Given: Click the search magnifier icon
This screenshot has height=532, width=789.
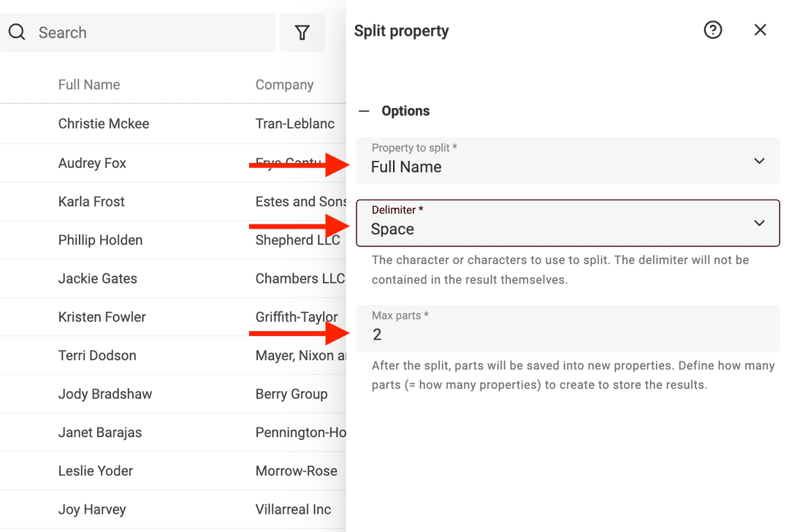Looking at the screenshot, I should (17, 32).
